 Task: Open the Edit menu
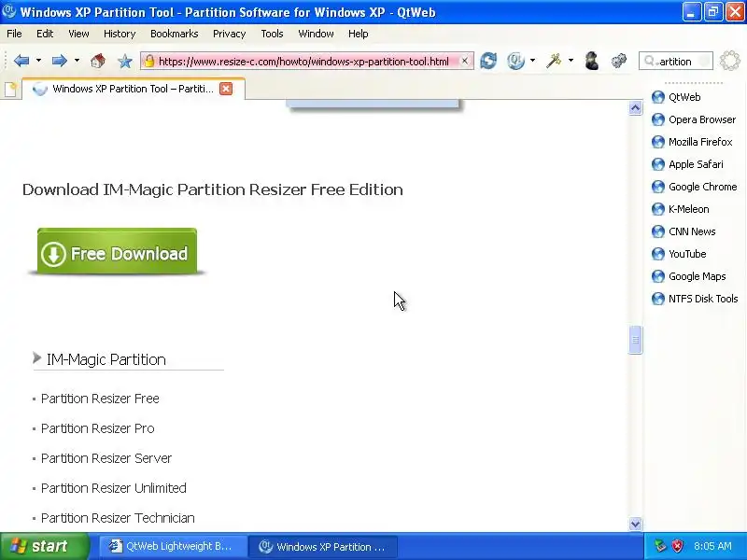[45, 34]
